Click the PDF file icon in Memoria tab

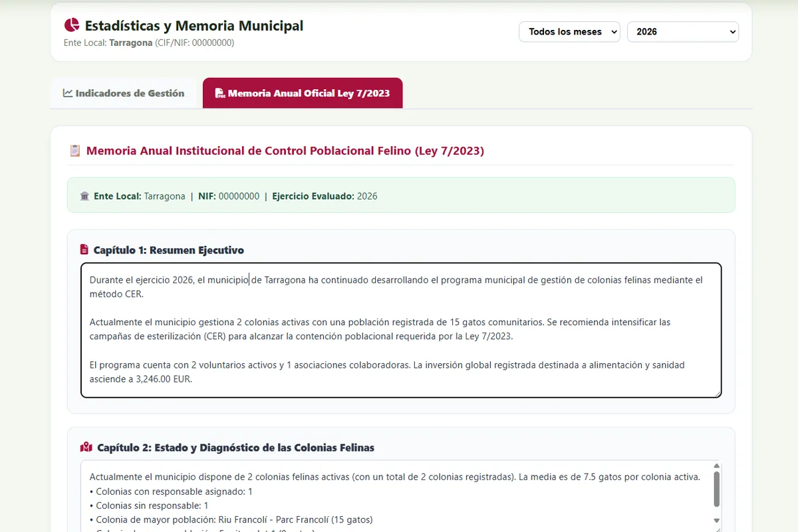click(219, 93)
